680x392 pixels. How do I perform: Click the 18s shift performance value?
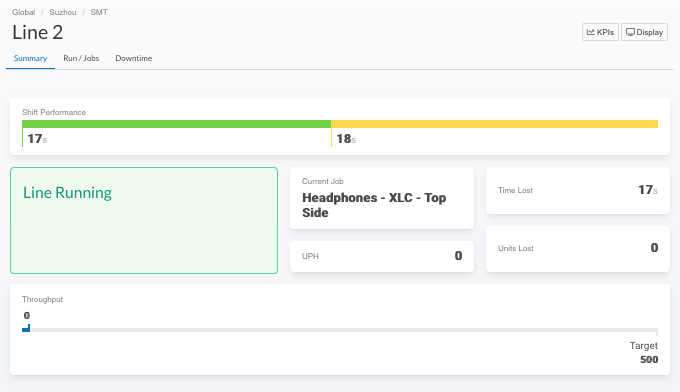click(346, 139)
